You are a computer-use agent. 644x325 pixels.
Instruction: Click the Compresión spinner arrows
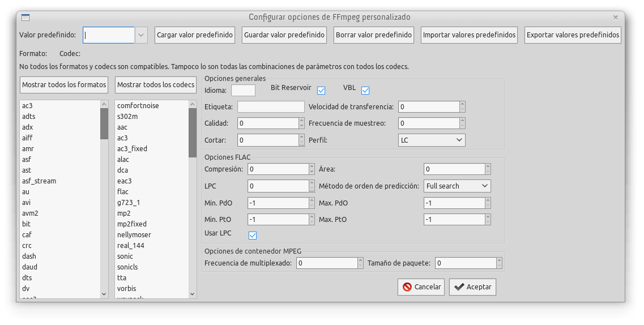coord(312,169)
